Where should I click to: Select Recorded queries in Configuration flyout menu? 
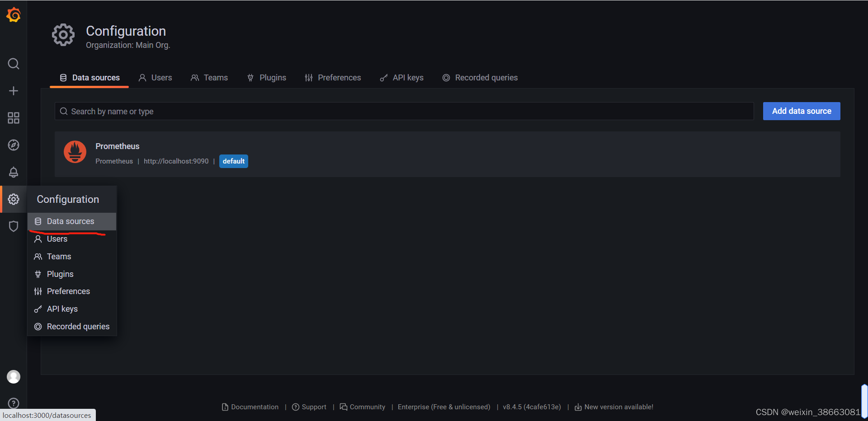[x=72, y=327]
